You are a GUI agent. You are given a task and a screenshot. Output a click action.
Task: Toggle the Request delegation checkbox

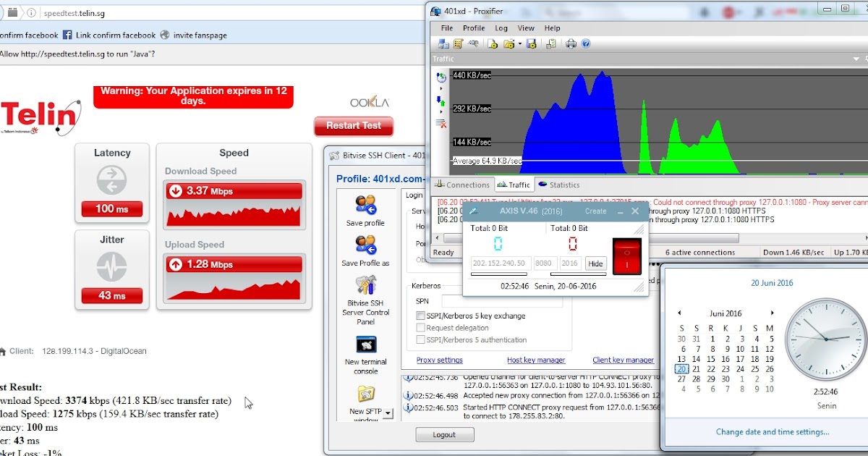point(420,328)
